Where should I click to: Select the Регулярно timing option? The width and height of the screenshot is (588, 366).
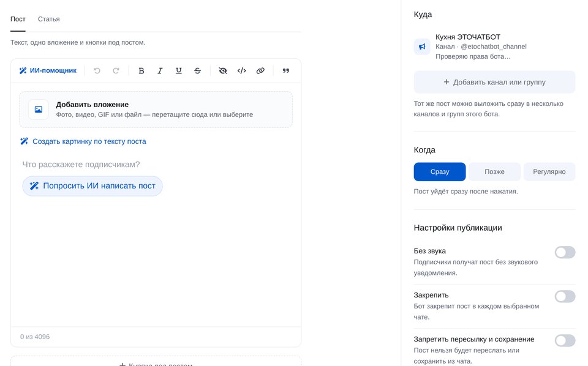tap(549, 171)
